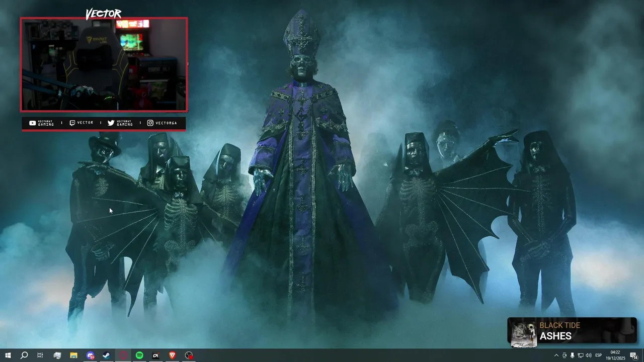
Task: Click the "ASHES" song title
Action: tap(555, 336)
